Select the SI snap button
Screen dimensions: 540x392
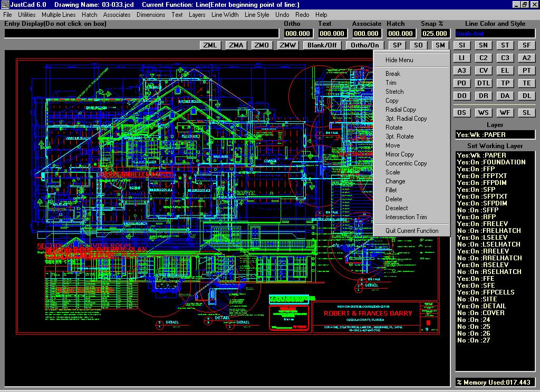tap(462, 45)
